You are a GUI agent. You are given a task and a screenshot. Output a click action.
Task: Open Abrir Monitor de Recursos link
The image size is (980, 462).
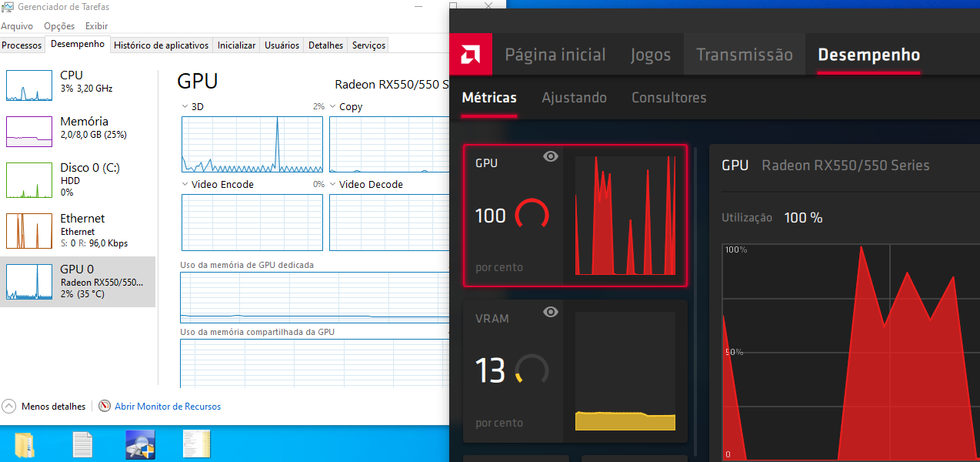(168, 406)
